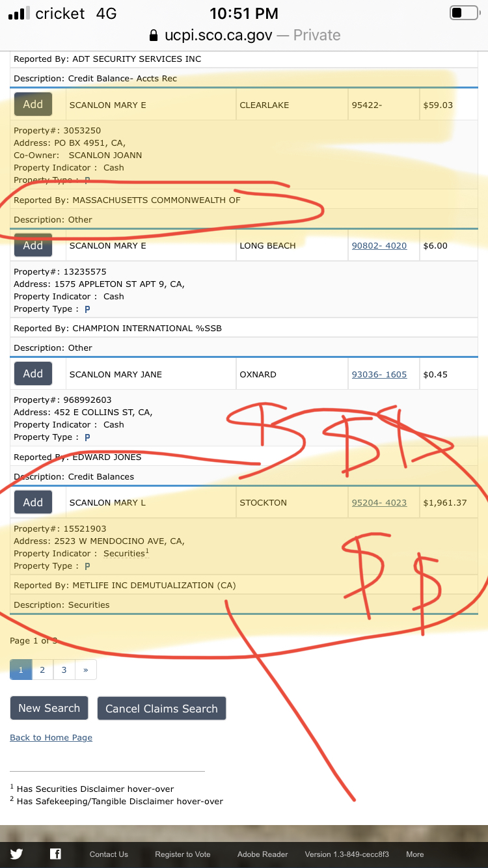Follow Back to Home Page link
This screenshot has width=488, height=868.
(x=51, y=737)
